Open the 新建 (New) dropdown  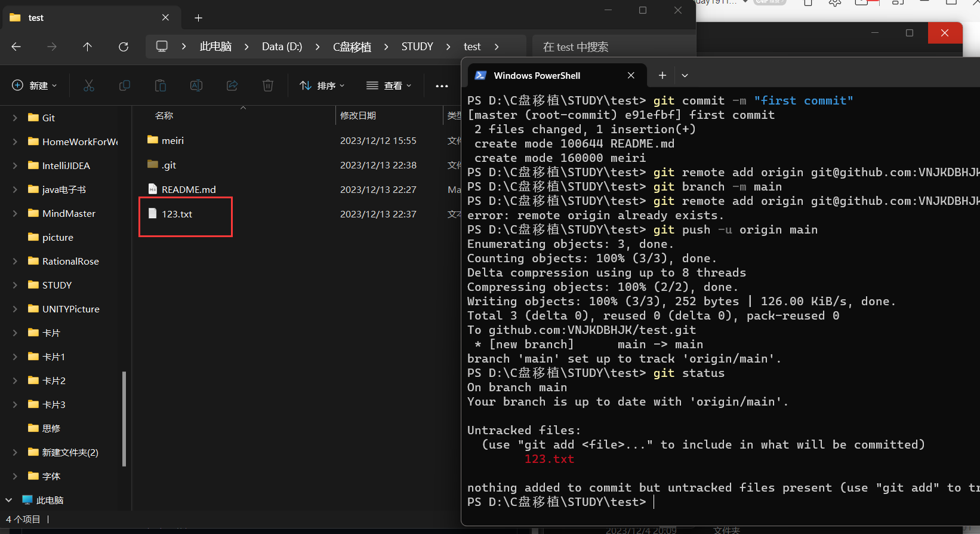tap(35, 85)
